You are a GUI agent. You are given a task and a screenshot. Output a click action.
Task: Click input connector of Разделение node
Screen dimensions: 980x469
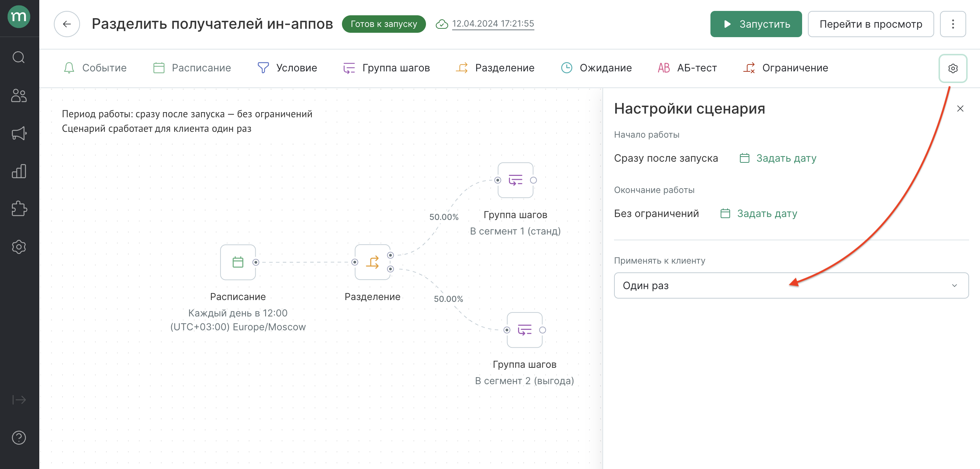click(355, 262)
